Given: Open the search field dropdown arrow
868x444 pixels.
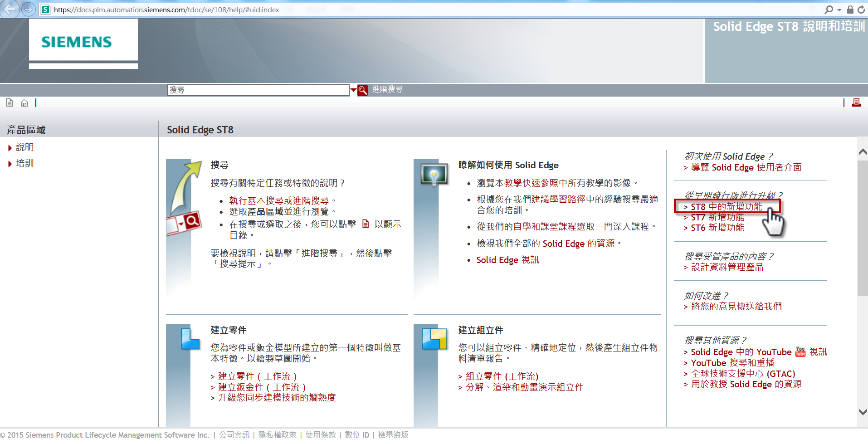Looking at the screenshot, I should point(353,90).
